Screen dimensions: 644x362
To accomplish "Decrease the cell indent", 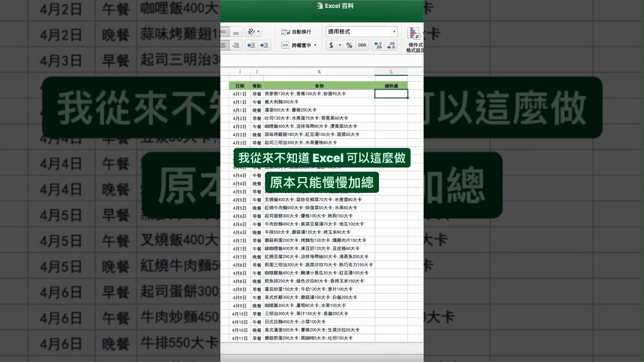I will [251, 46].
